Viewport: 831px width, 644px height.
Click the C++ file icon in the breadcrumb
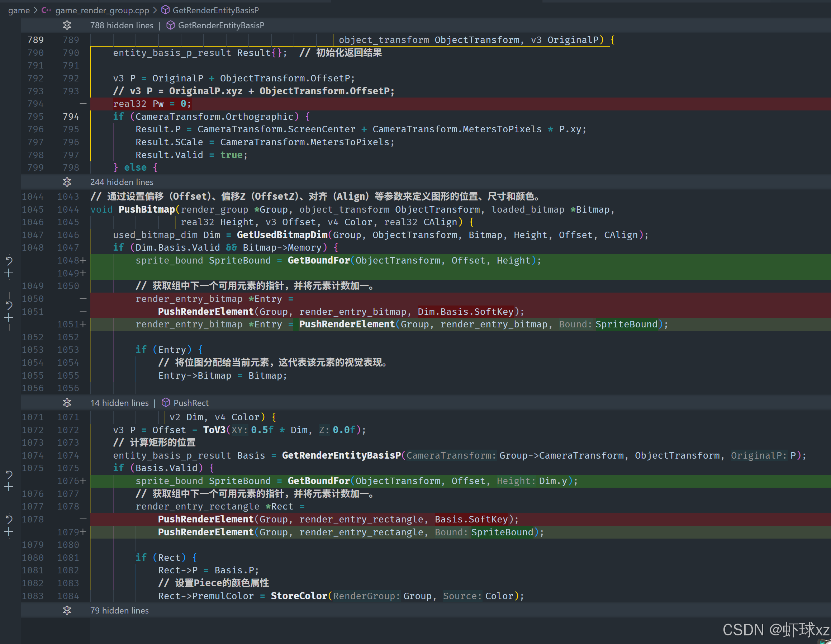[x=46, y=10]
